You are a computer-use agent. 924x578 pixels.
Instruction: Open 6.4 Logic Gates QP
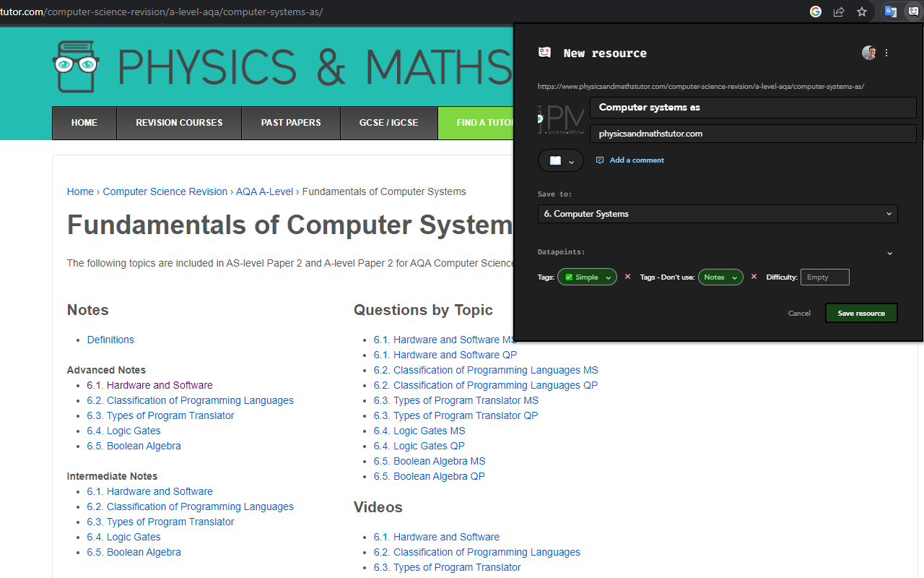(x=419, y=446)
